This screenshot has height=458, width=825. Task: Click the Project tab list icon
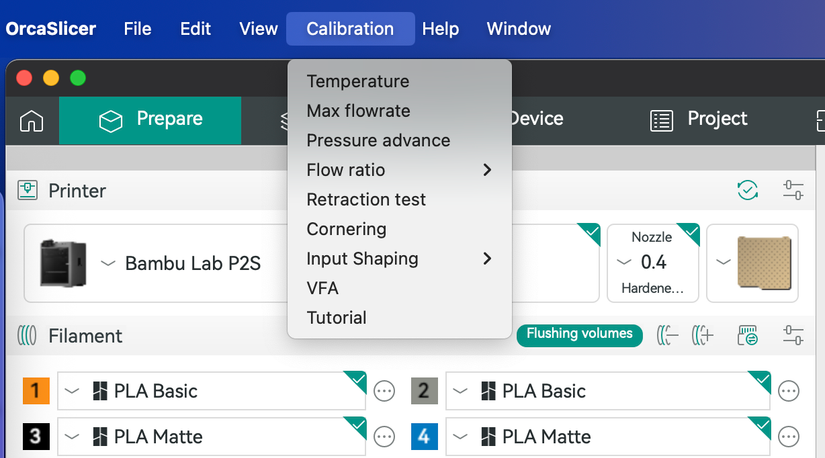[661, 121]
